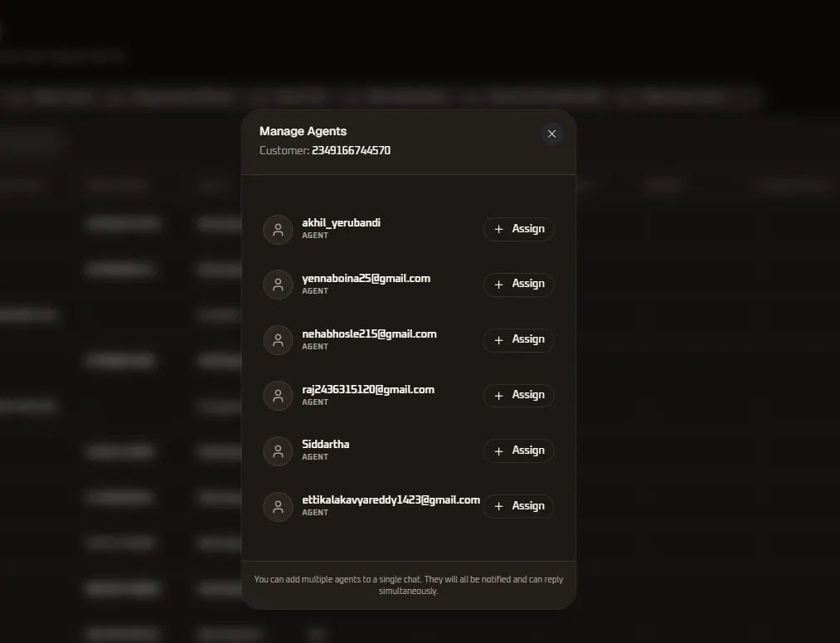
Task: Assign raj2436315120@gmail.com as agent
Action: [x=518, y=396]
